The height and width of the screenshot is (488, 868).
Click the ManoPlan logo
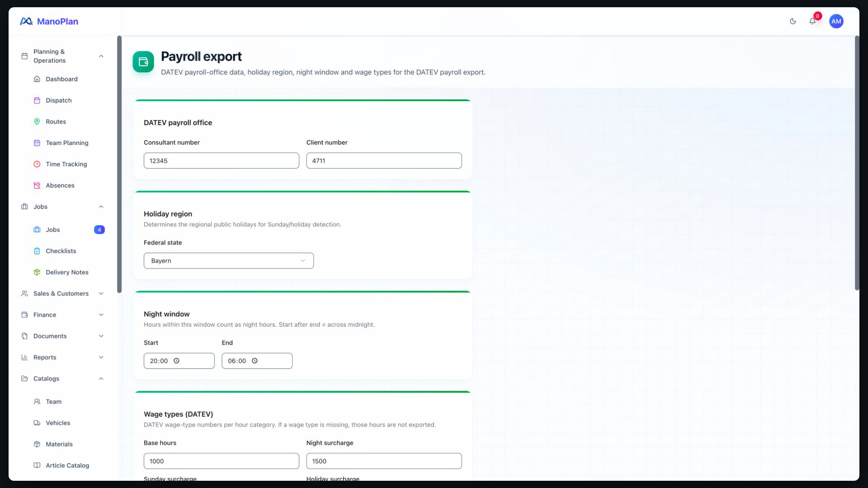(49, 21)
